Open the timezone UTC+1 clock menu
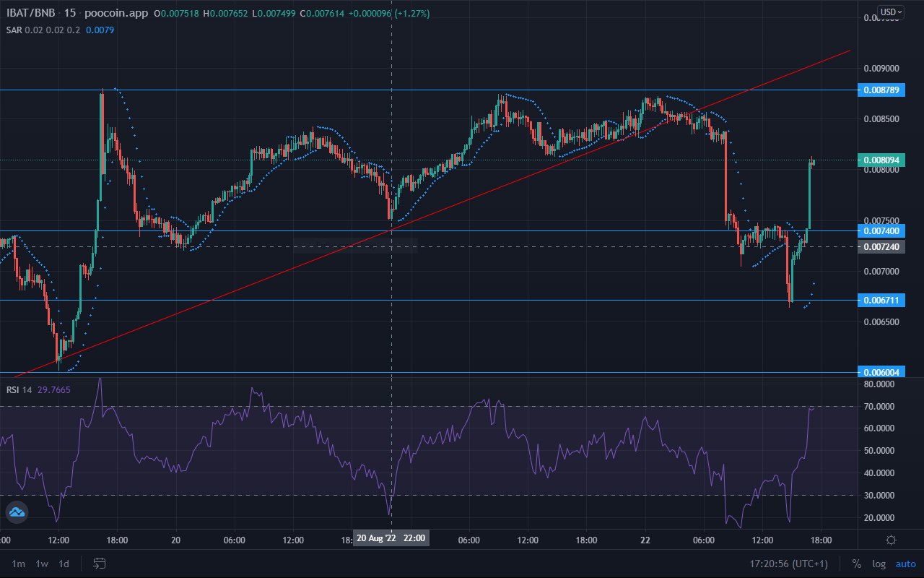The image size is (924, 578). coord(789,564)
